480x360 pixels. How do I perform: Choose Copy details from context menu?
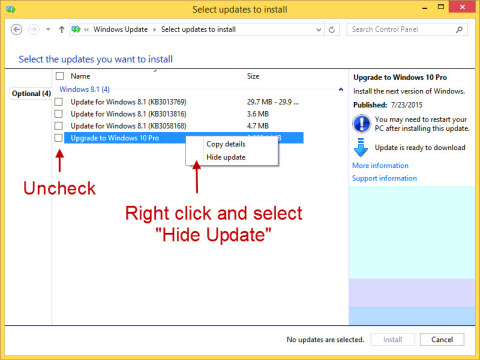226,144
